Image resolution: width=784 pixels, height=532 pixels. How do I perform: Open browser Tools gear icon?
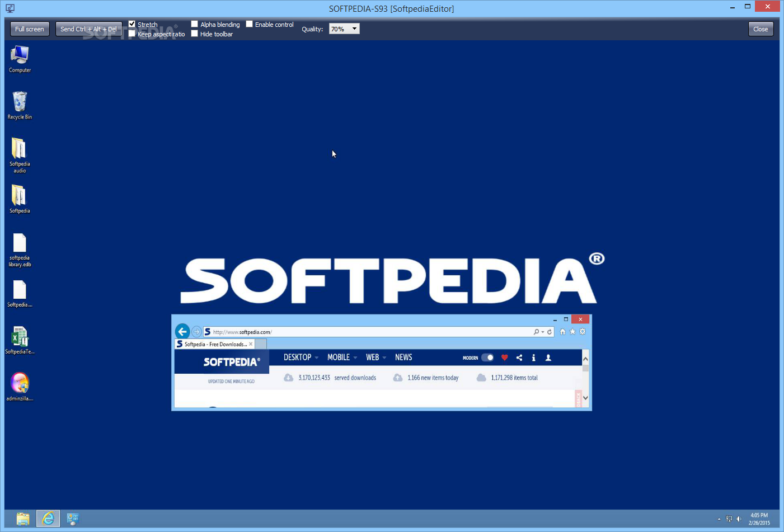[x=583, y=332]
